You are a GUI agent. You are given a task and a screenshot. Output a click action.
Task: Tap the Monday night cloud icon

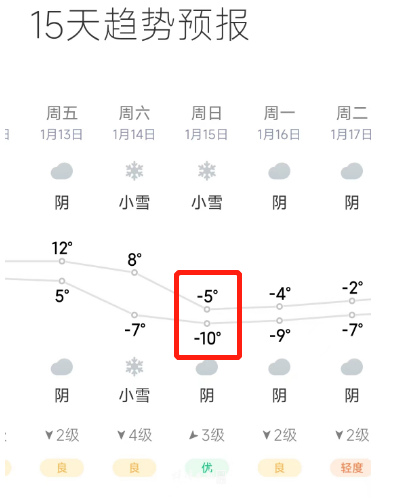click(279, 367)
